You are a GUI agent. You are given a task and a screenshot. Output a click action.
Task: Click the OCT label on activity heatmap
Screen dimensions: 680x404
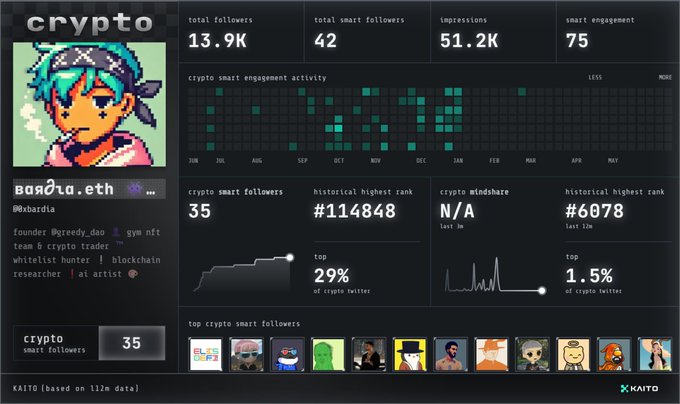(339, 161)
